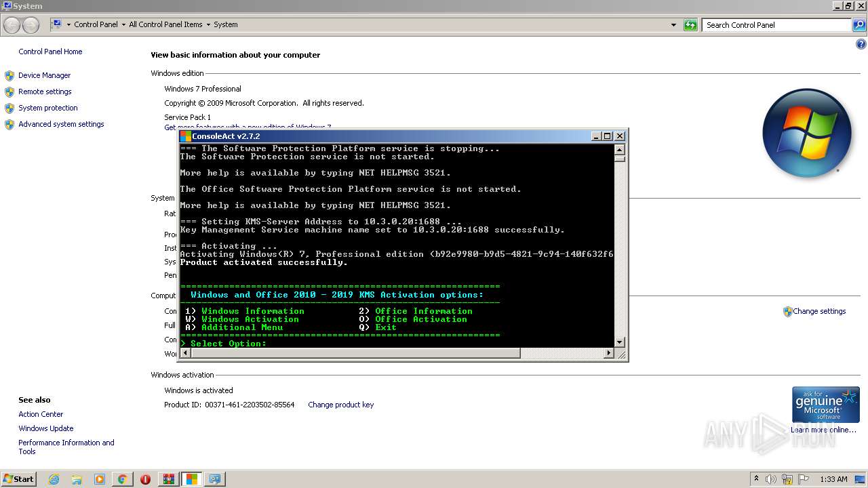Viewport: 868px width, 488px height.
Task: Click the forward navigation arrow
Action: point(31,25)
